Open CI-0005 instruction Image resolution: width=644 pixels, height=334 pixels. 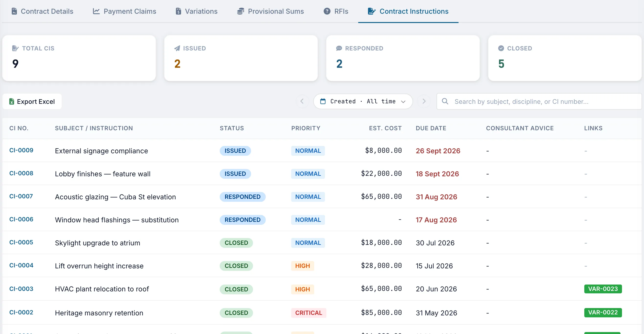pos(21,242)
